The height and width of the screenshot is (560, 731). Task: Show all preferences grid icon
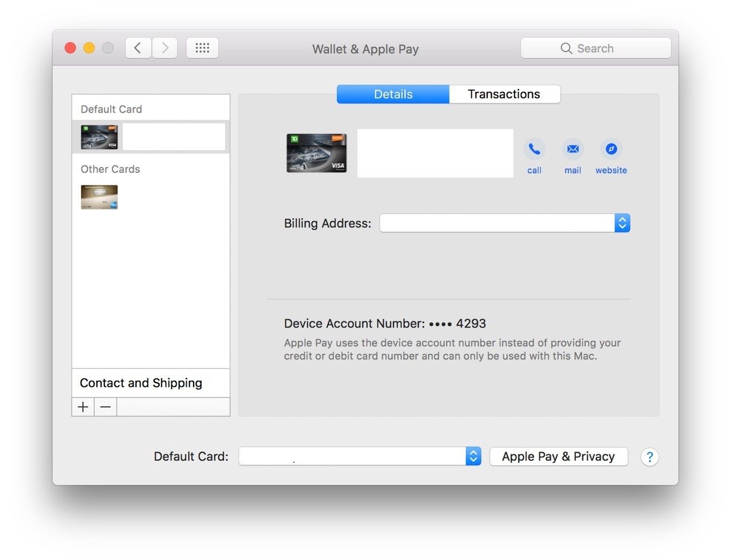click(202, 48)
